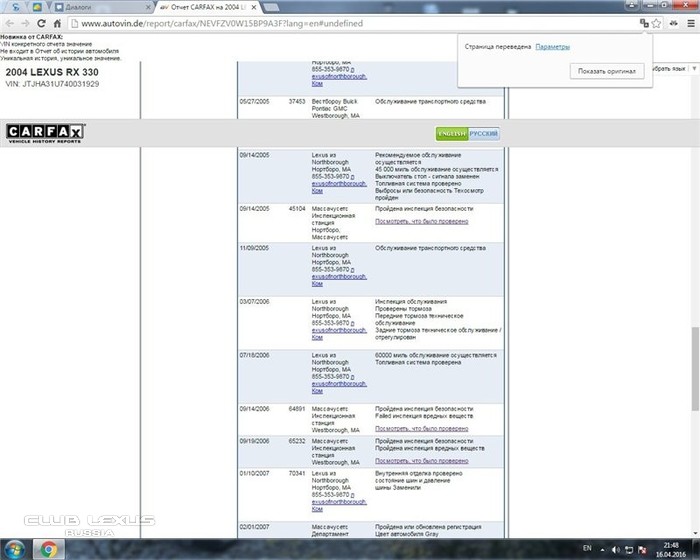
Task: Click the Chrome taskbar icon
Action: pos(48,549)
